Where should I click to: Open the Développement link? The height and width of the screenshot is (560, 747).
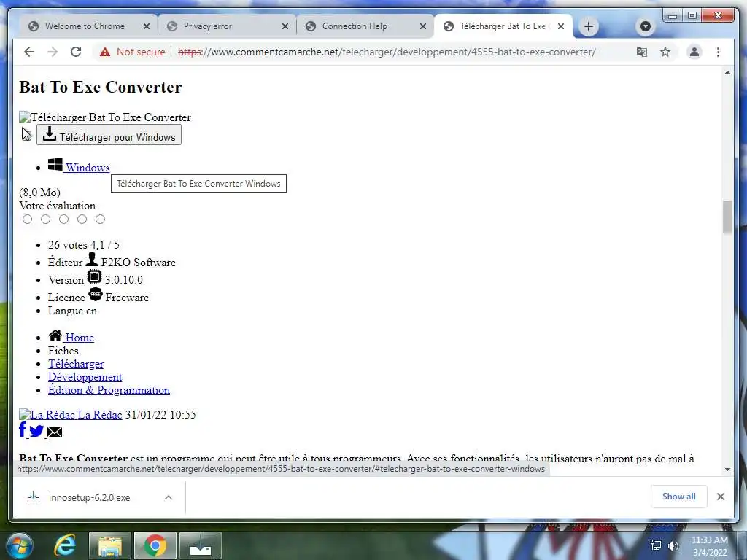85,377
